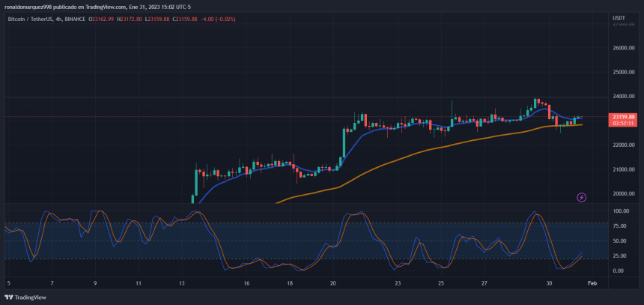Click the date label 11 on time axis
The height and width of the screenshot is (305, 644).
[139, 283]
